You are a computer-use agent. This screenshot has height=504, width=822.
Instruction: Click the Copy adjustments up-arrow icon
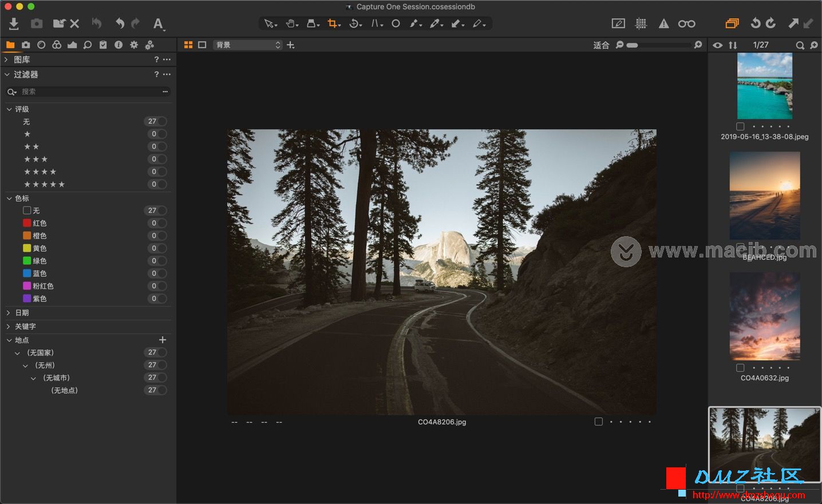793,23
